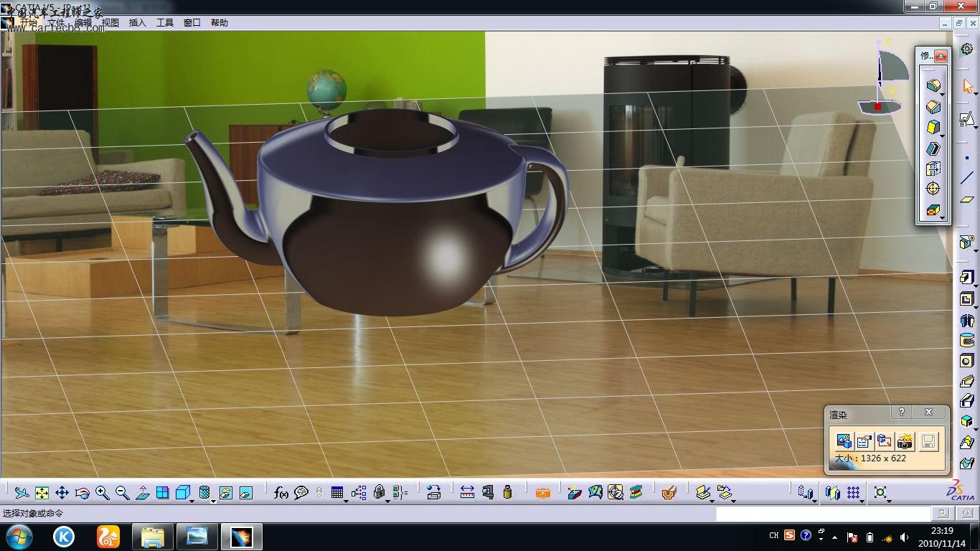Toggle the CH input language indicator

(773, 536)
